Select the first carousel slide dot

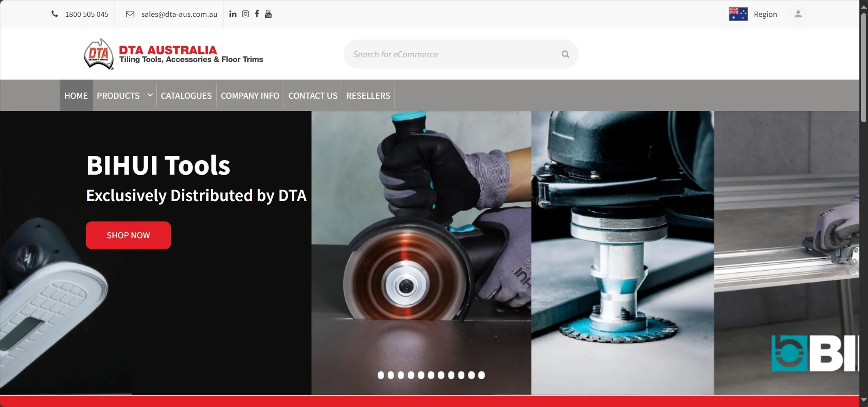381,375
